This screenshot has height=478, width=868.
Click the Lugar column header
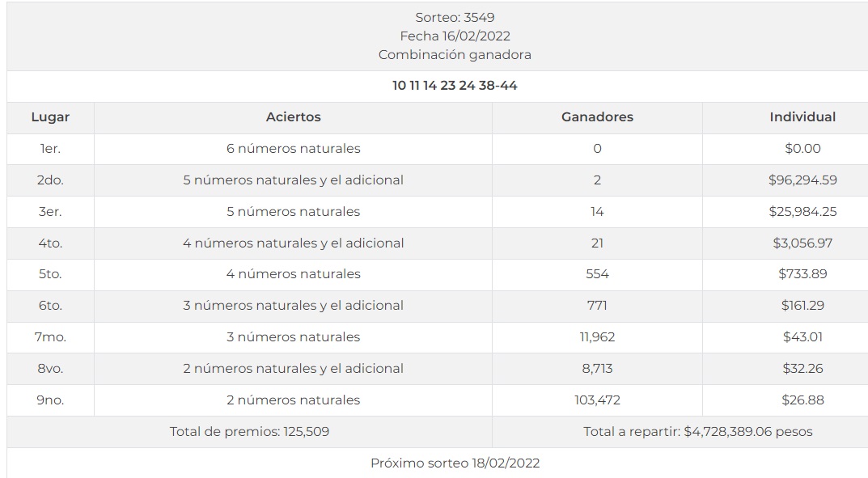pos(50,117)
